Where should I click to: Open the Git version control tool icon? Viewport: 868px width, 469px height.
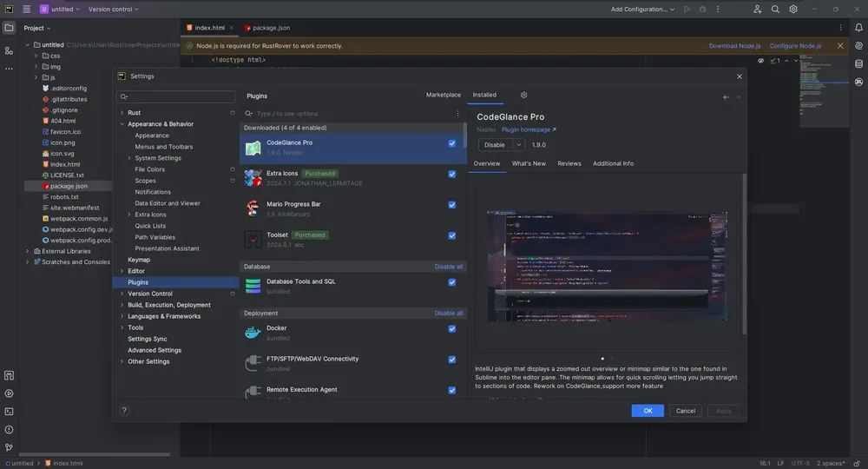click(x=9, y=447)
